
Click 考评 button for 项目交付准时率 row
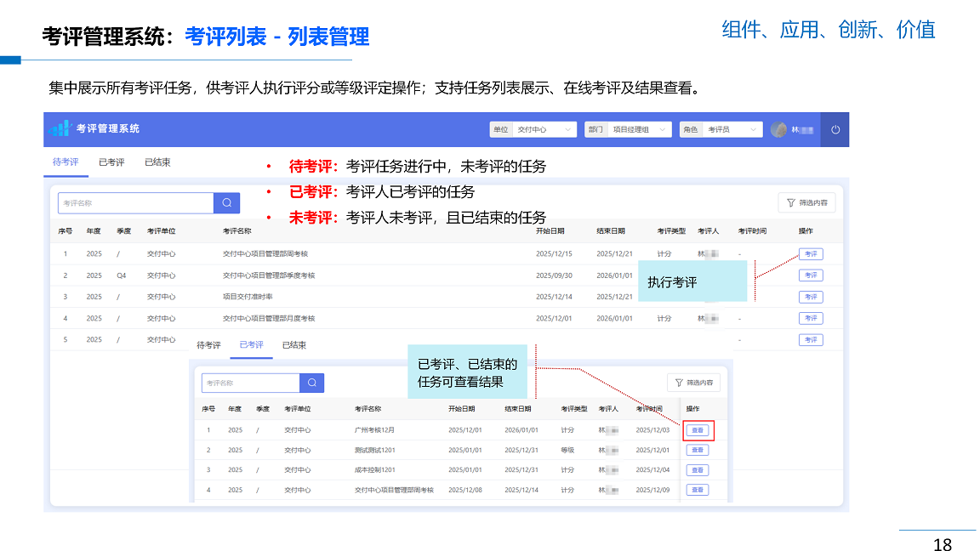(810, 297)
